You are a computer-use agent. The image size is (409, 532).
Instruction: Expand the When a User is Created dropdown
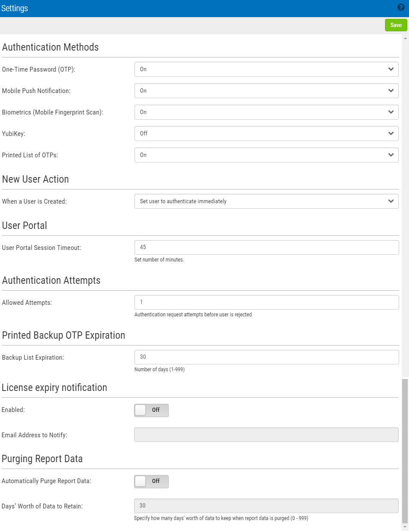point(266,201)
